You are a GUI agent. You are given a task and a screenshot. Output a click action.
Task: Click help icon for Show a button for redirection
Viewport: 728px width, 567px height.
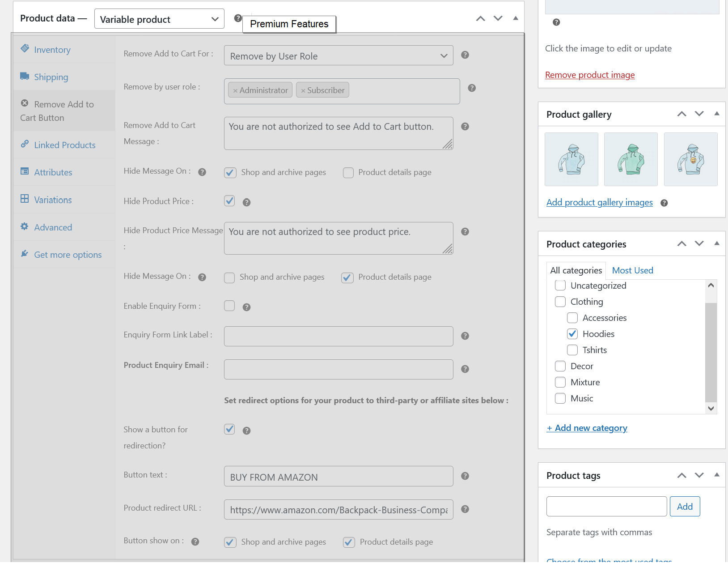246,431
